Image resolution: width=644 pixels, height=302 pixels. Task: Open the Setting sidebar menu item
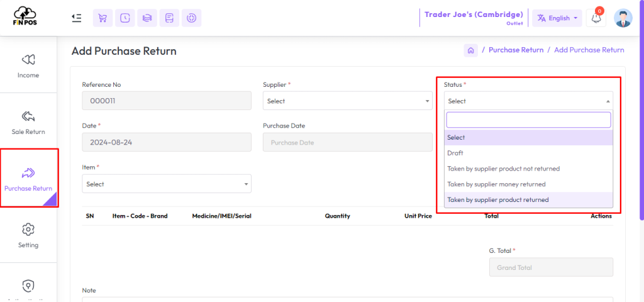28,235
